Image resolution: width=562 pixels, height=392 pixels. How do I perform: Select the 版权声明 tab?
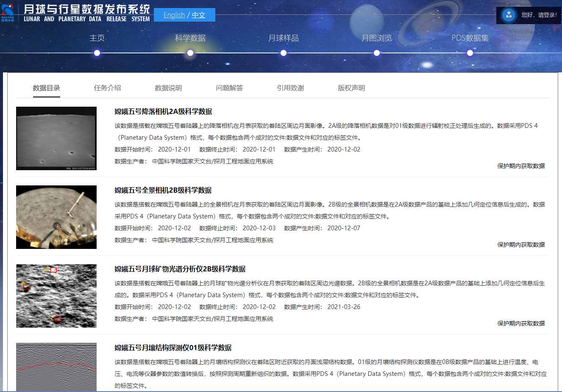[351, 88]
